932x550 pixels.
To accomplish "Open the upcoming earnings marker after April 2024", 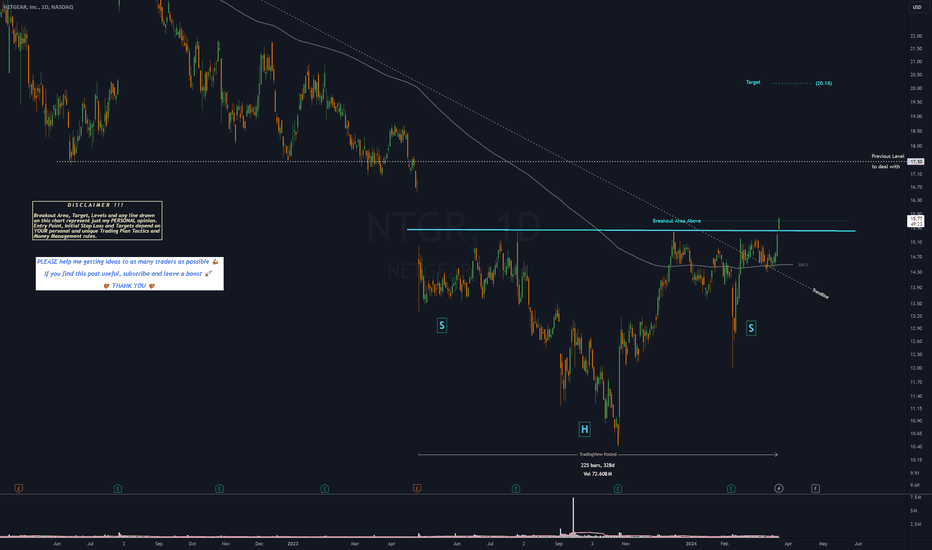I will (816, 489).
